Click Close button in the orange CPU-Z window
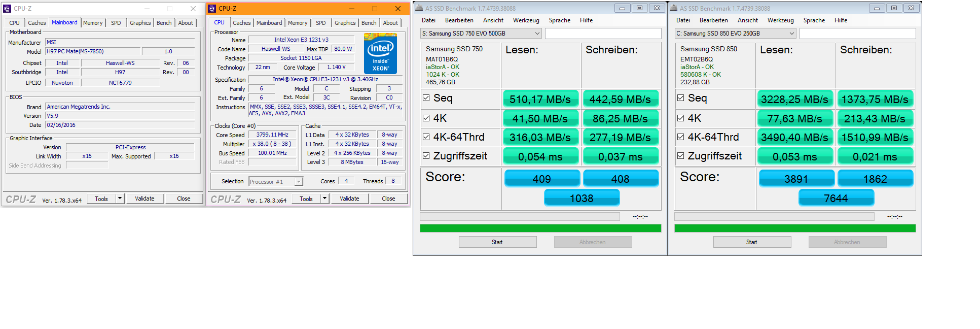Viewport: 980px width, 329px height. [388, 199]
